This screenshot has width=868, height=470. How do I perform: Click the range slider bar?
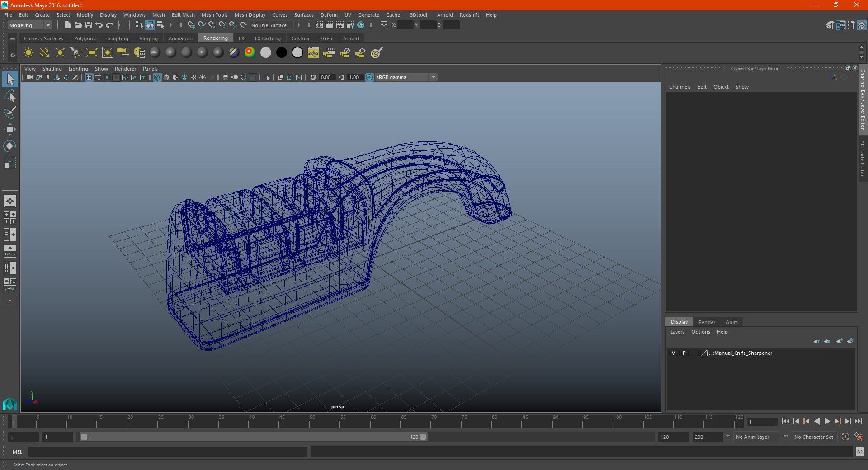tap(253, 437)
